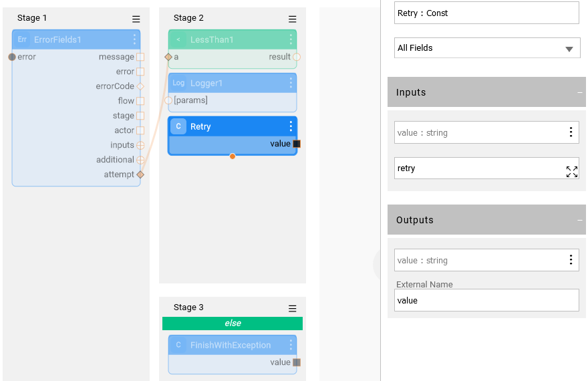This screenshot has height=381, width=588.
Task: Click the External Name input field
Action: click(x=486, y=301)
